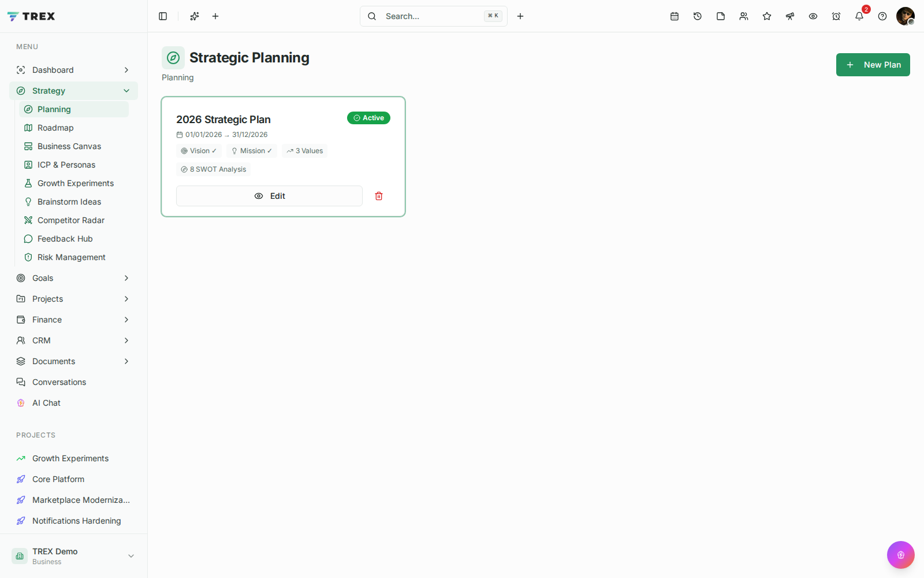Click the Active status badge
924x578 pixels.
[368, 118]
